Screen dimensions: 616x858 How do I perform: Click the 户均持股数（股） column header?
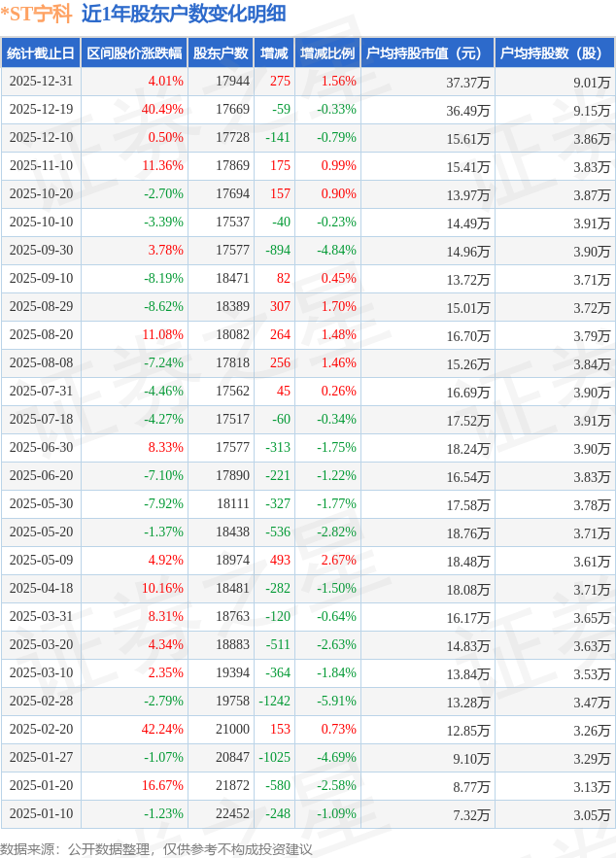(555, 53)
